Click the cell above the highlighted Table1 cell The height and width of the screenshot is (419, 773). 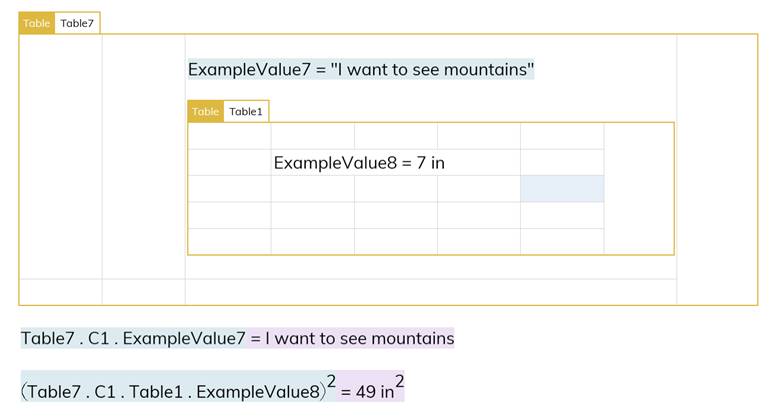[x=562, y=162]
